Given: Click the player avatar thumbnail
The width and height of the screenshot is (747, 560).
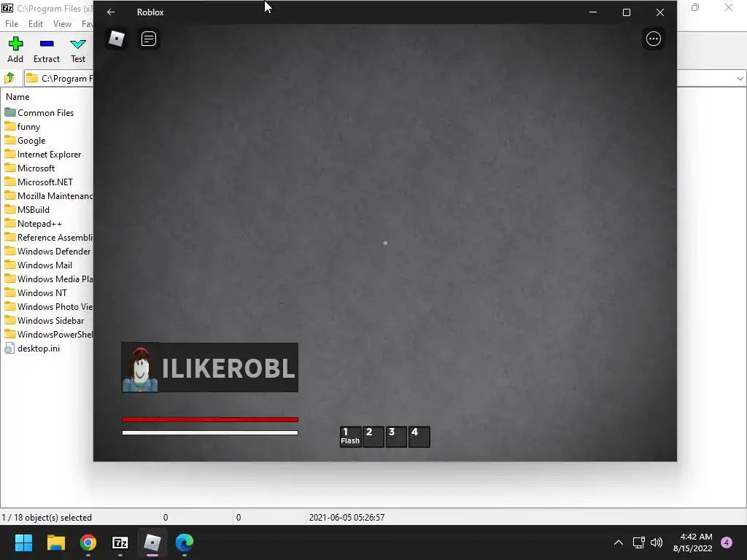Looking at the screenshot, I should pos(140,367).
